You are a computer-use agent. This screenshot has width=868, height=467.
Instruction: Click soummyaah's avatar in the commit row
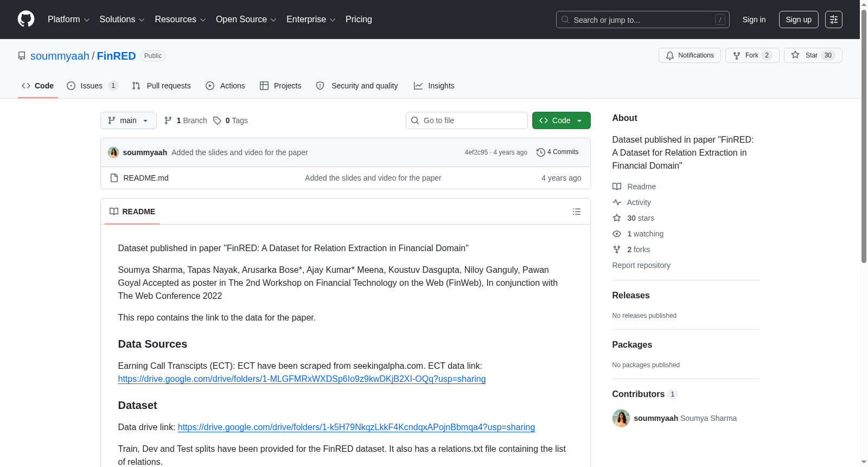tap(113, 152)
